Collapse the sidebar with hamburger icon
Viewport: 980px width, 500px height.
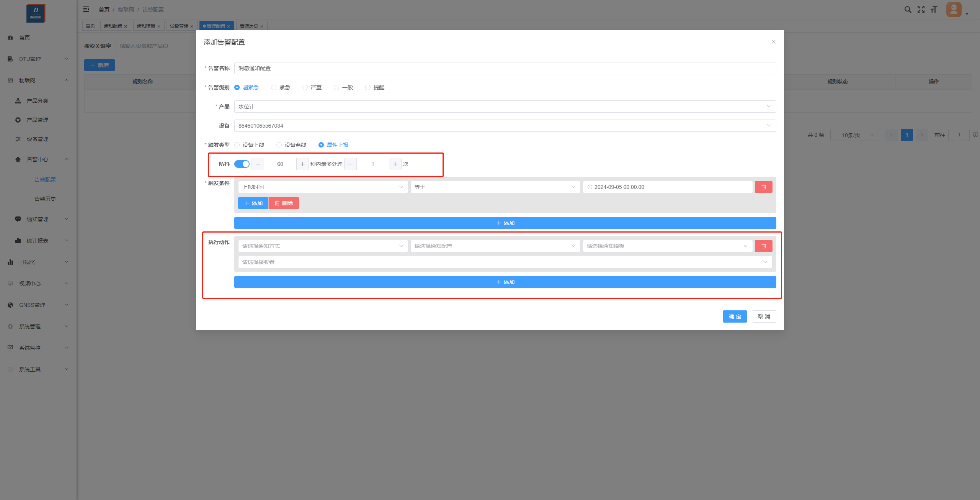[86, 9]
